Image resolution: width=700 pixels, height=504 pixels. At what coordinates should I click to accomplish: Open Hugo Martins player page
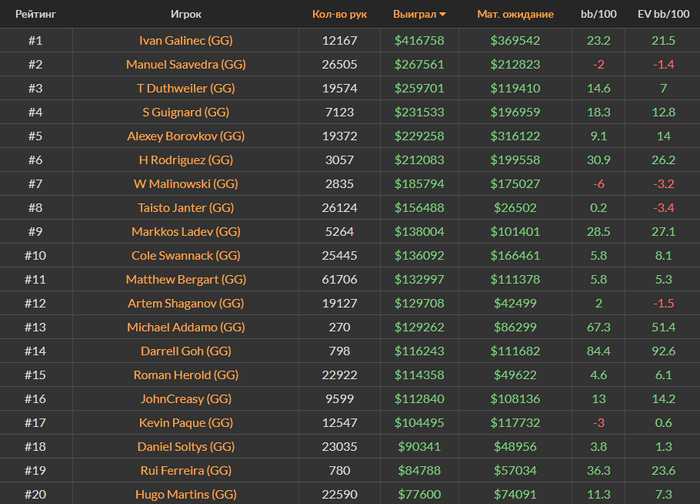[x=186, y=493]
